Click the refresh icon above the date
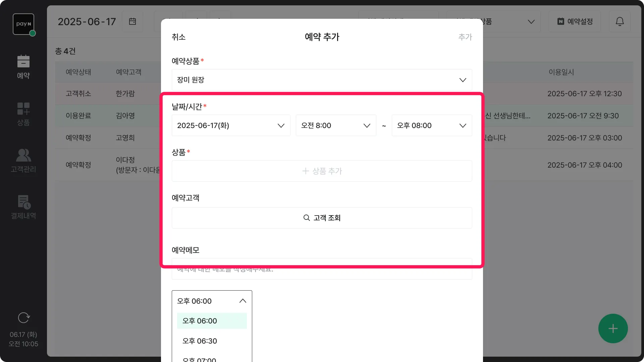 click(x=23, y=317)
